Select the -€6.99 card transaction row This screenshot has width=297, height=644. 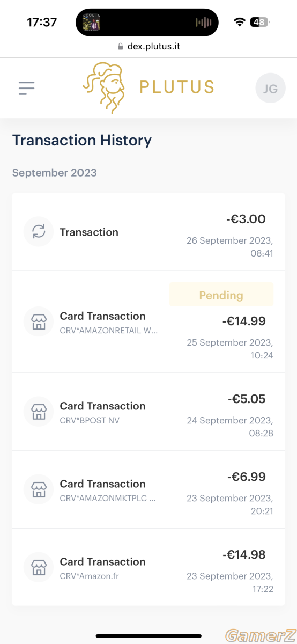[148, 489]
